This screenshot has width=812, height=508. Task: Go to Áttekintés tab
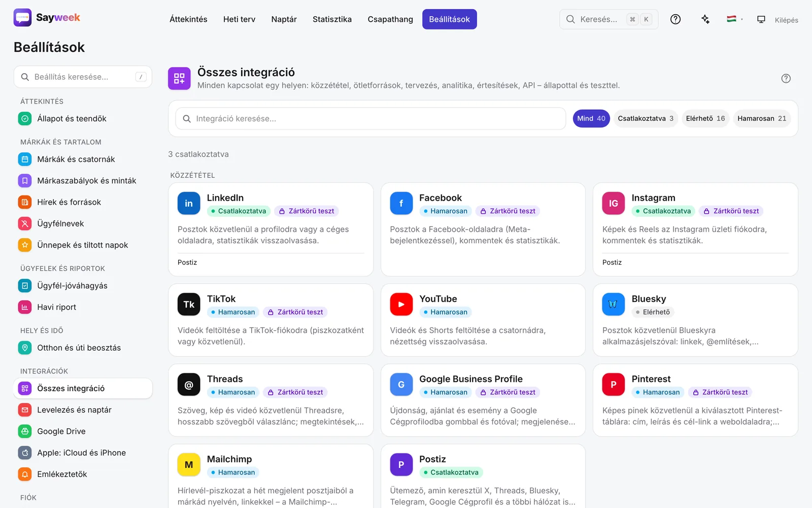coord(188,19)
